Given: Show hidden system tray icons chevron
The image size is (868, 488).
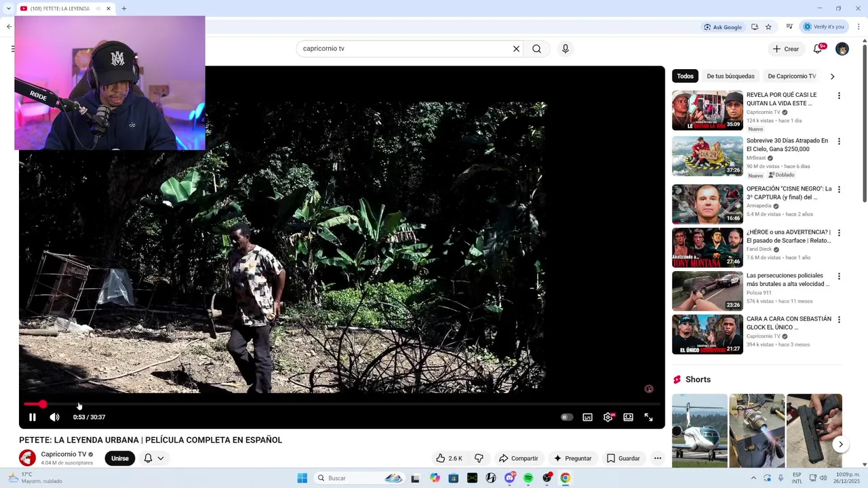Looking at the screenshot, I should point(753,479).
